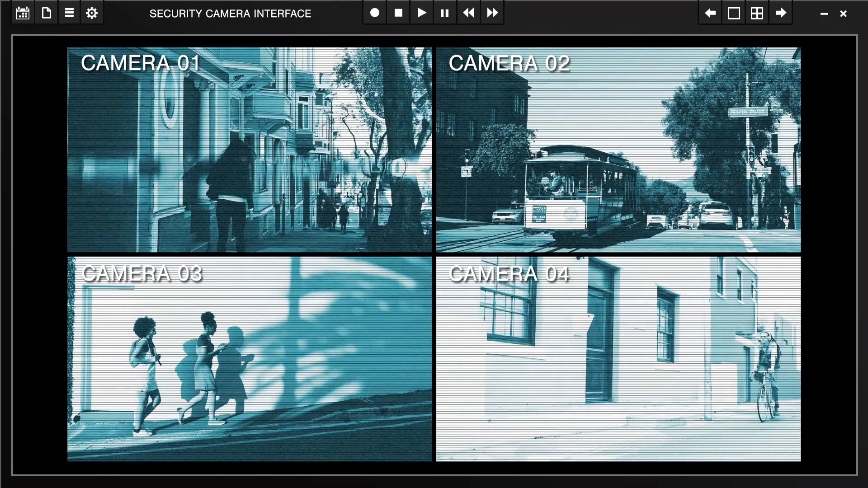Select the Camera 04 cyclist feed
868x488 pixels.
(618, 359)
